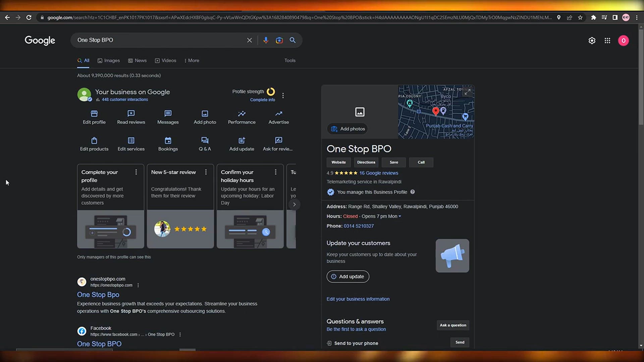This screenshot has height=362, width=644.
Task: Open the Google apps grid
Action: pos(607,41)
